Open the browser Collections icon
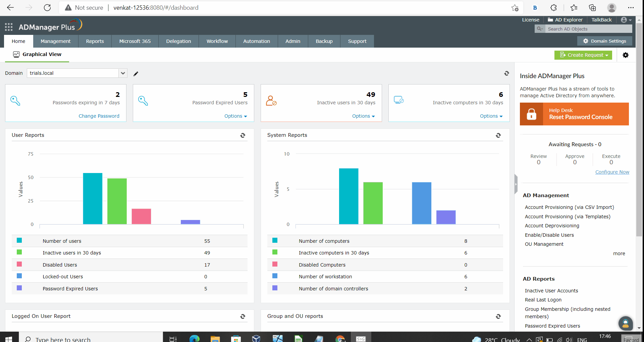Image resolution: width=644 pixels, height=342 pixels. (592, 8)
